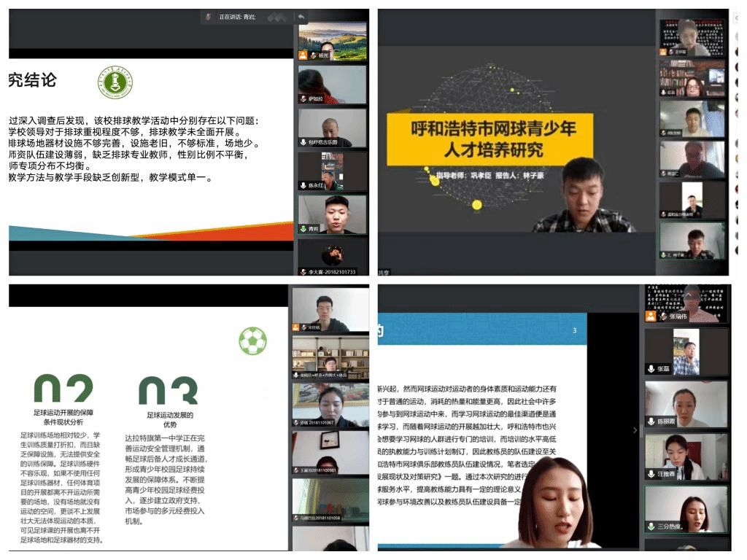Toggle the microphone icon on 包呼格吉乐图's tile
The image size is (747, 560).
pyautogui.click(x=303, y=142)
